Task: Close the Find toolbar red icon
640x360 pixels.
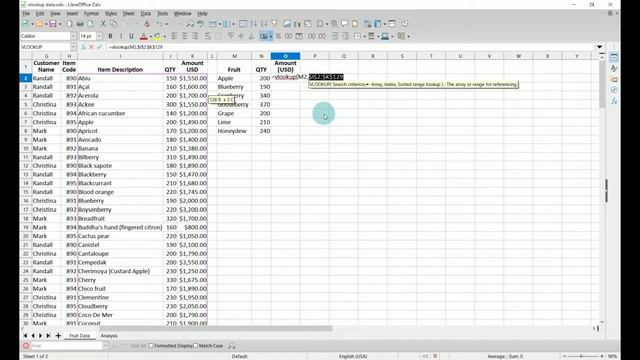Action: click(x=26, y=346)
